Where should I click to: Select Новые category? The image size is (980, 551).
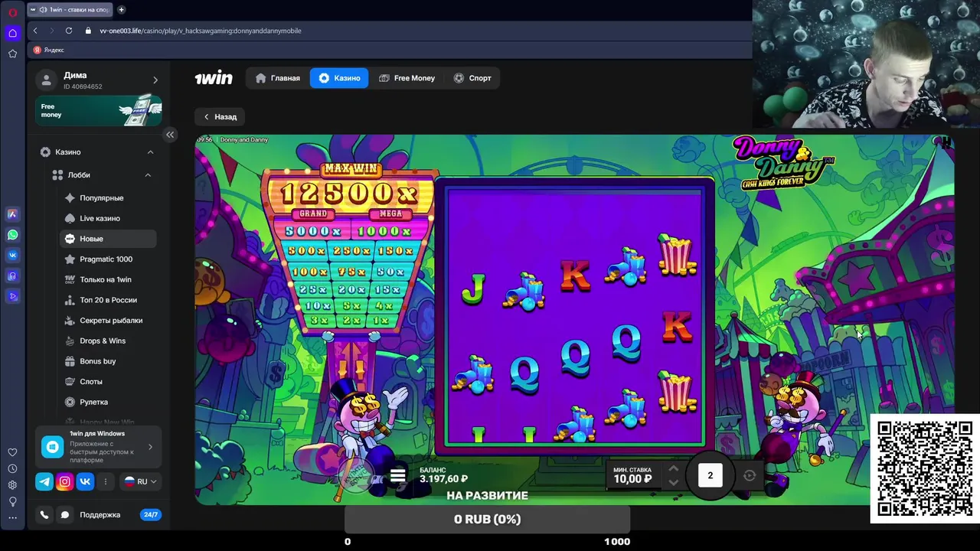(108, 239)
